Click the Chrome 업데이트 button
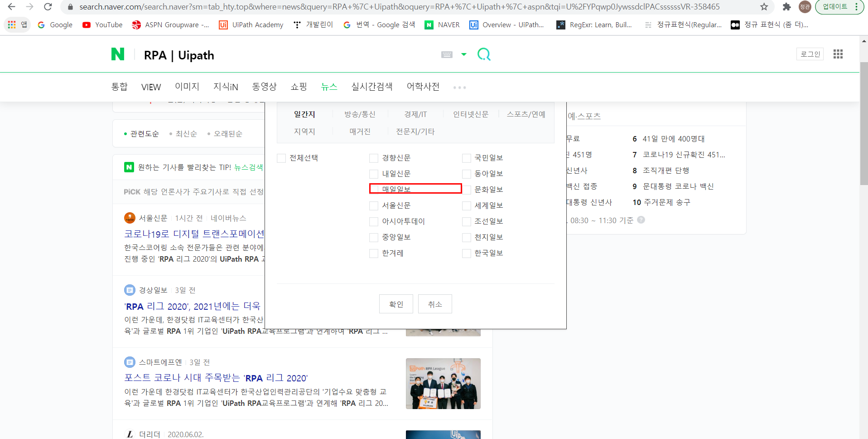The image size is (868, 439). coord(834,7)
